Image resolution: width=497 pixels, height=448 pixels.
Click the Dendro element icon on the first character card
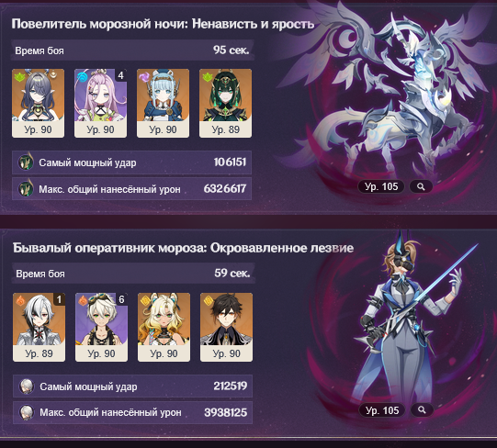coord(19,77)
